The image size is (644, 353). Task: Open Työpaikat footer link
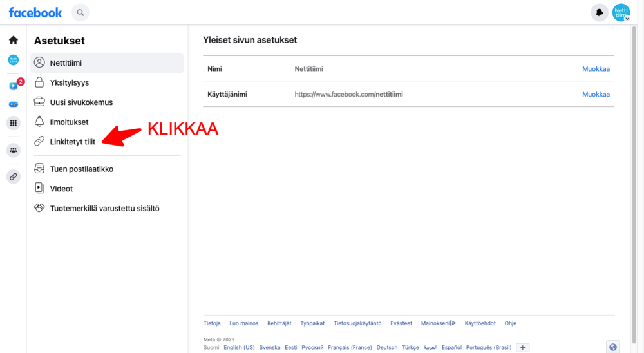pyautogui.click(x=312, y=323)
